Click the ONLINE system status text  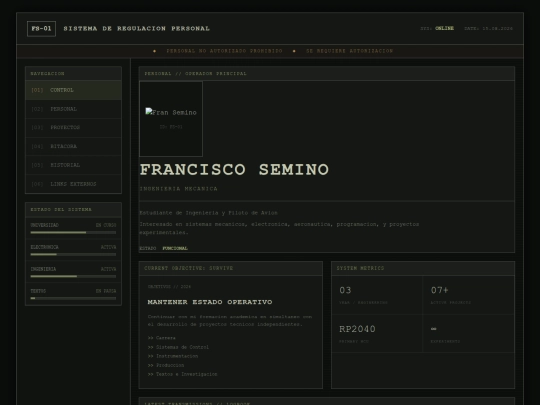[444, 28]
